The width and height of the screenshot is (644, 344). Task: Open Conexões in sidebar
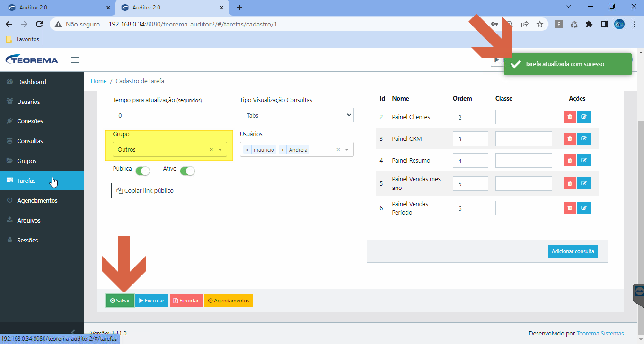42,121
